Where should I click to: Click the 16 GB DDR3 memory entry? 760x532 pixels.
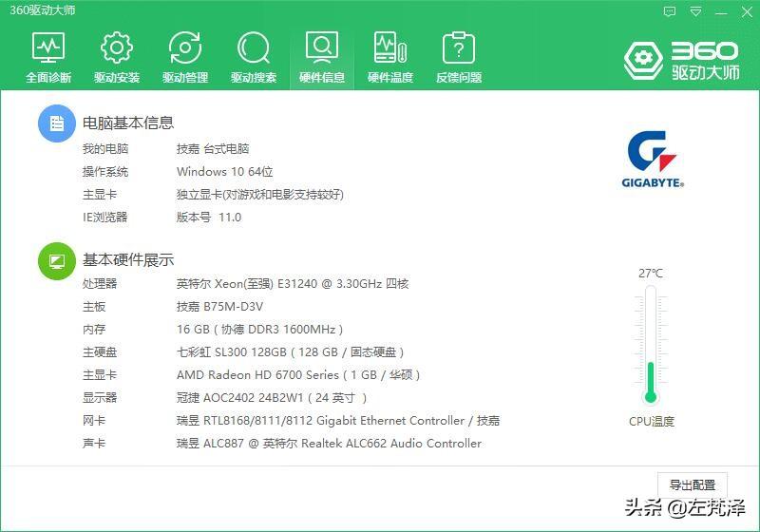pos(259,330)
